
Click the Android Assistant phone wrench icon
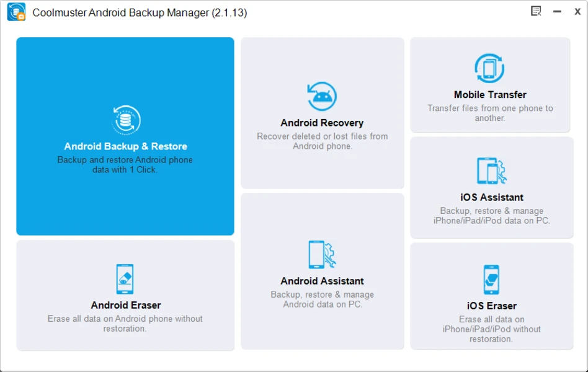322,255
